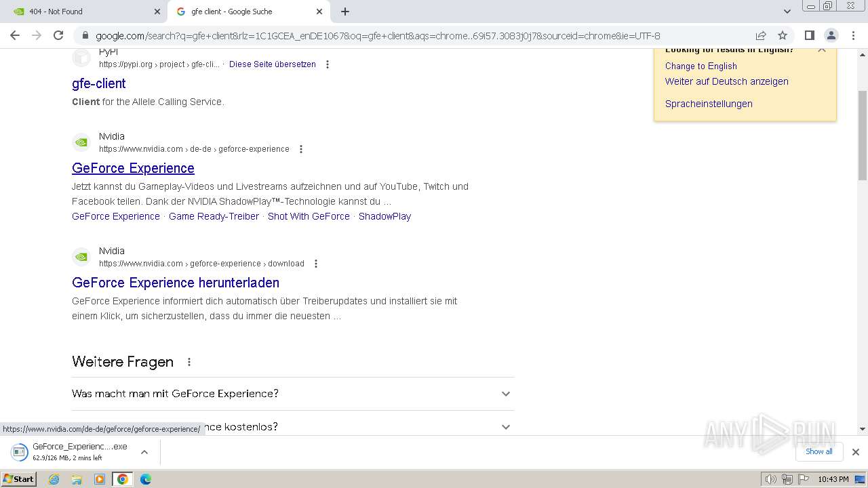Select the gfe client - Google Suche tab

250,12
